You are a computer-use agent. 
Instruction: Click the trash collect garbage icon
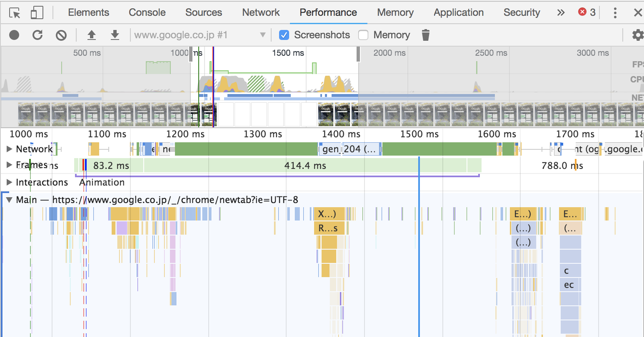point(425,35)
